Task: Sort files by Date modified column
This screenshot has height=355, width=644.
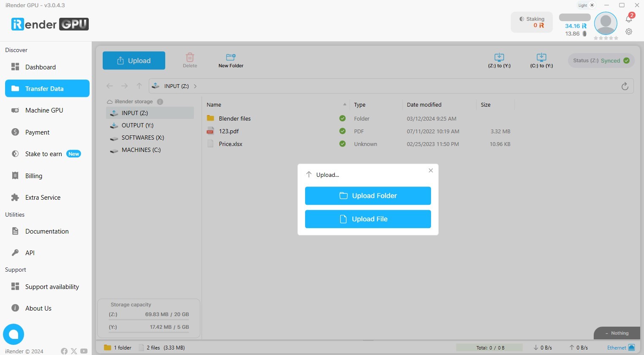Action: 439,105
